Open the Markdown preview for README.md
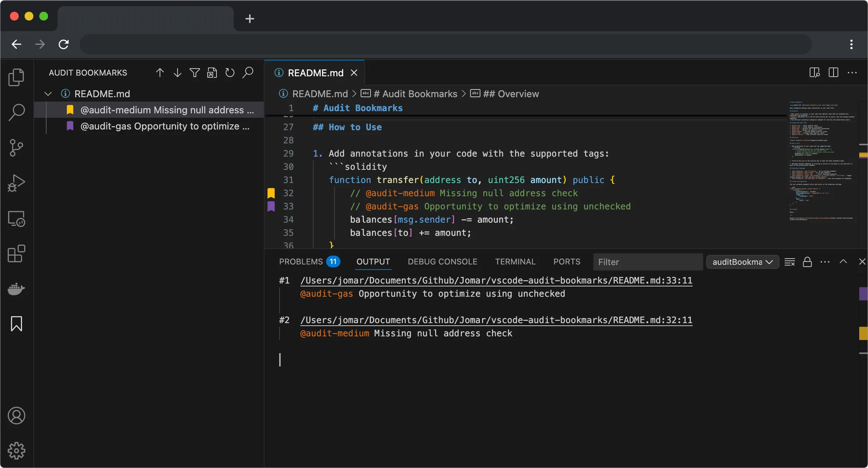This screenshot has height=468, width=868. pos(814,72)
